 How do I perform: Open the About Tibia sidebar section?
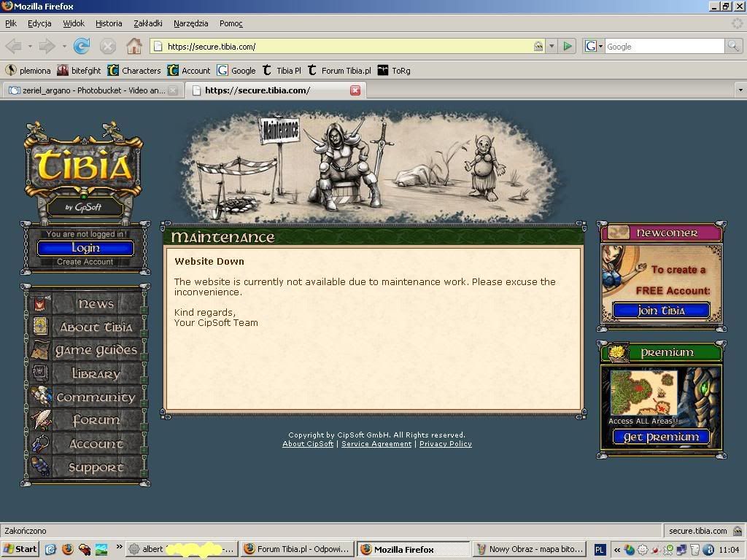(88, 327)
